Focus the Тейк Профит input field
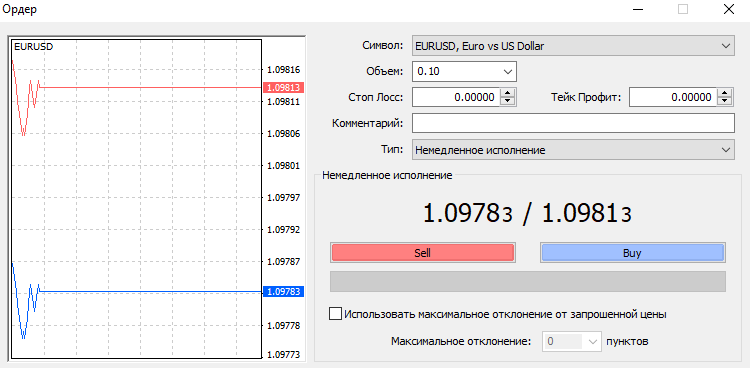 pyautogui.click(x=673, y=97)
